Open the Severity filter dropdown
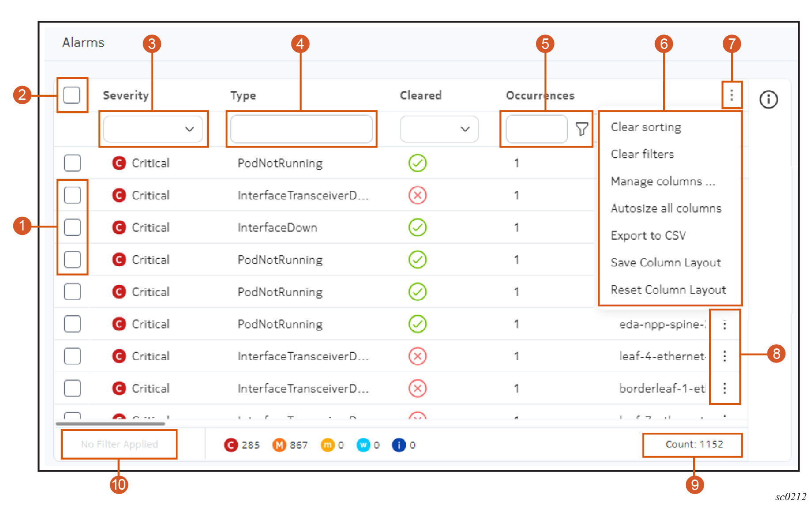812x506 pixels. click(153, 129)
